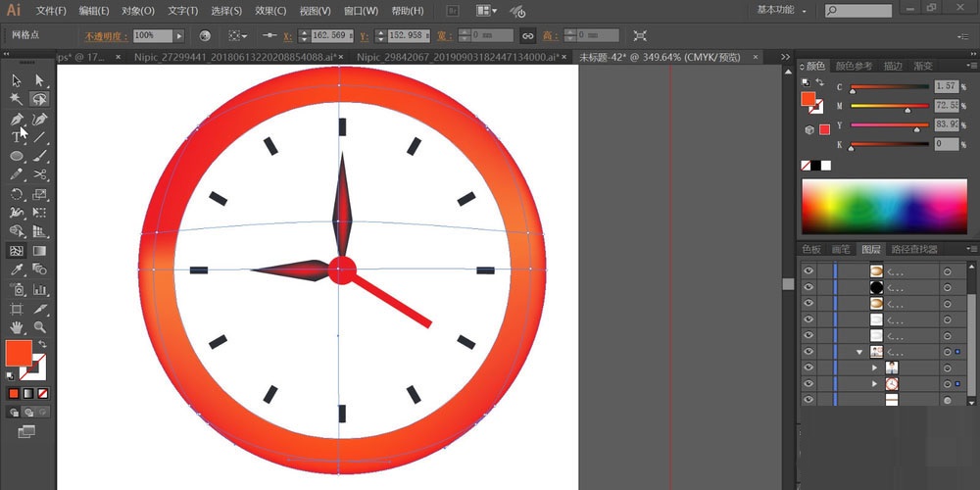Select the Type tool
The image size is (980, 490).
pos(17,137)
